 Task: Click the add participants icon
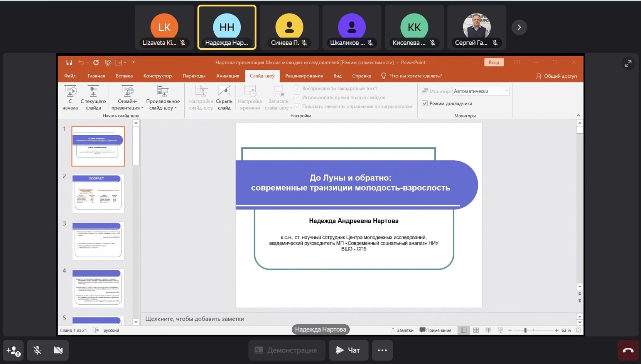pos(13,350)
